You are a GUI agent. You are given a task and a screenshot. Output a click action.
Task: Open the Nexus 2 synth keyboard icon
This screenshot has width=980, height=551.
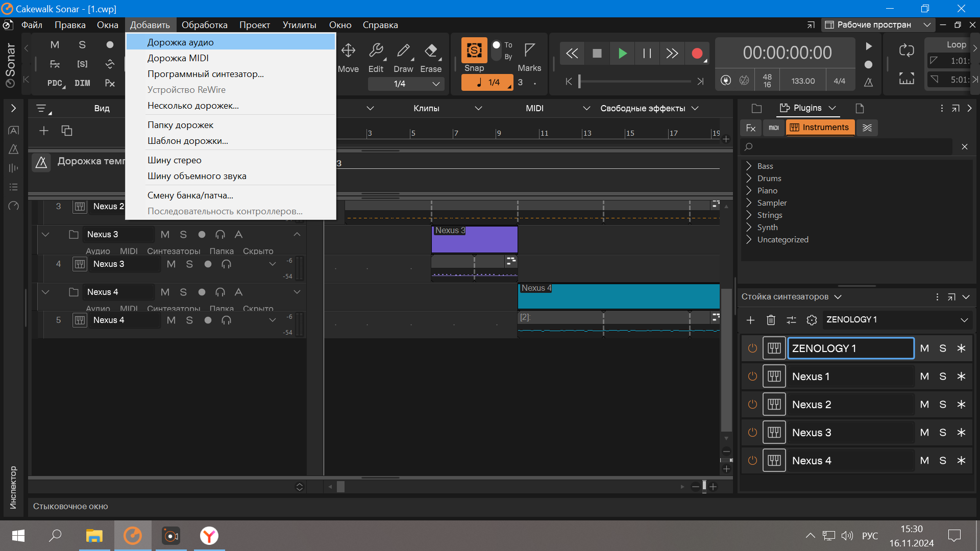(x=774, y=405)
